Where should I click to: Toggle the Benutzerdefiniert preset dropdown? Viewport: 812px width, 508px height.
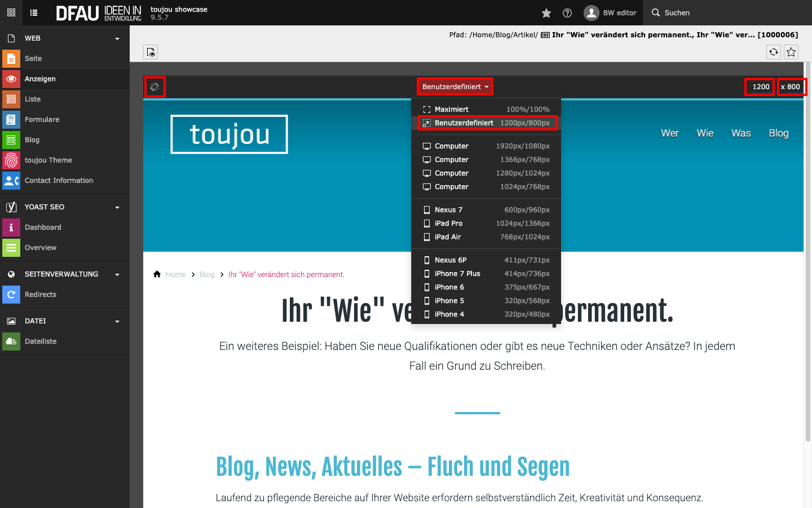tap(455, 87)
